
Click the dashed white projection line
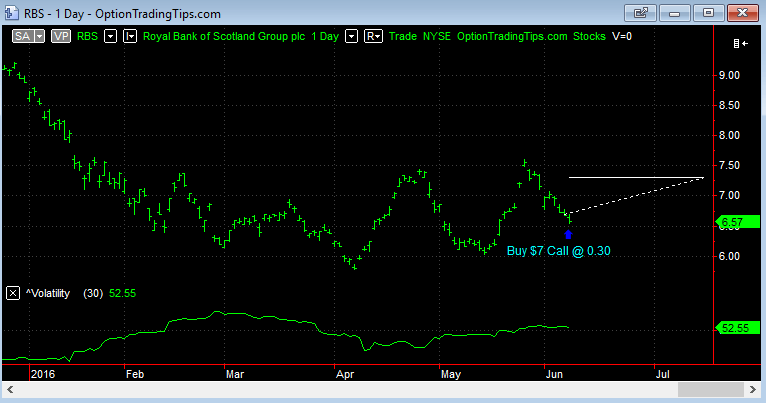click(637, 195)
